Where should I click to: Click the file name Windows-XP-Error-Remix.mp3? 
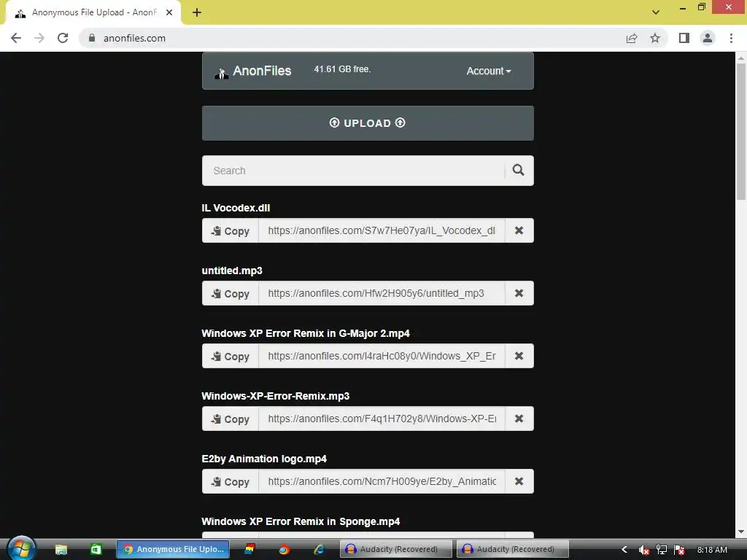(275, 396)
